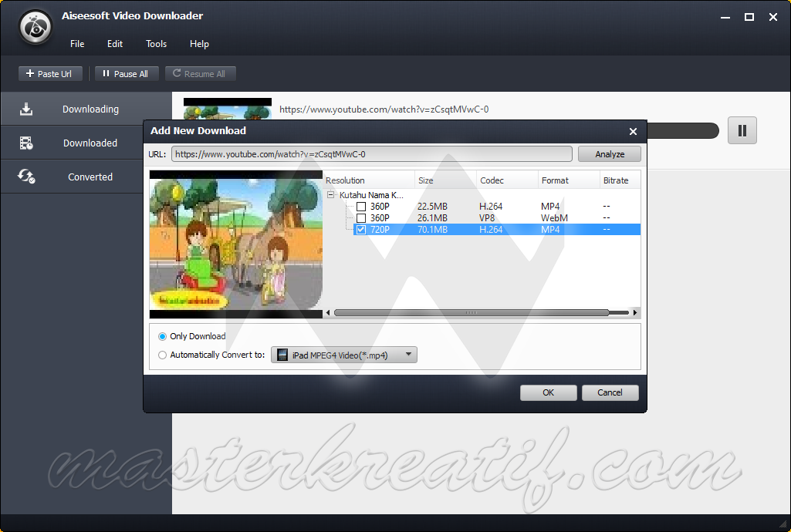Click the Aiseesoft app logo icon
Image resolution: width=791 pixels, height=532 pixels.
pyautogui.click(x=35, y=27)
